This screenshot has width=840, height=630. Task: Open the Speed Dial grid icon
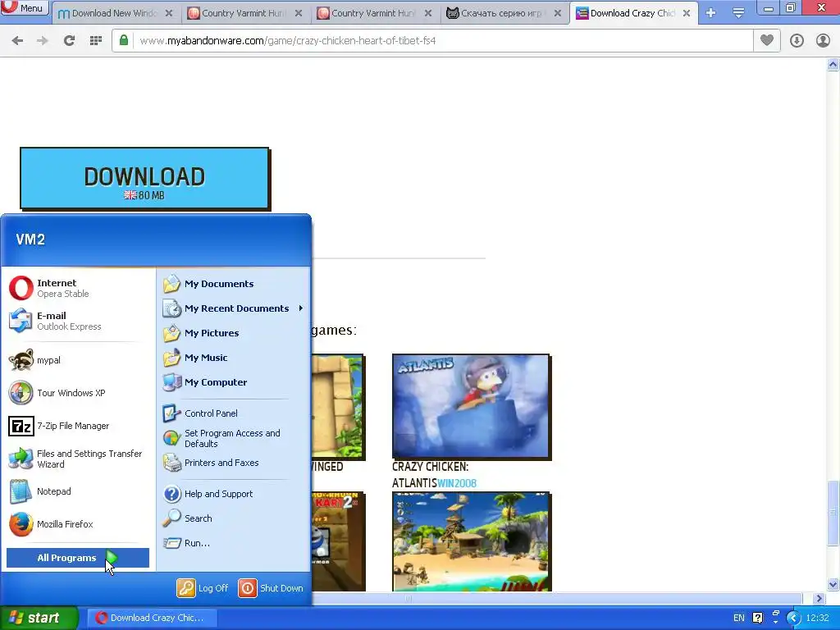96,41
